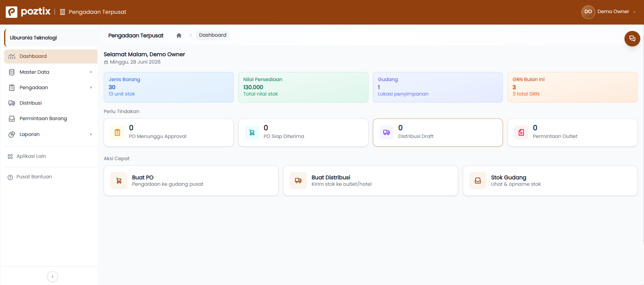Click the Poztix logo icon

(x=11, y=12)
